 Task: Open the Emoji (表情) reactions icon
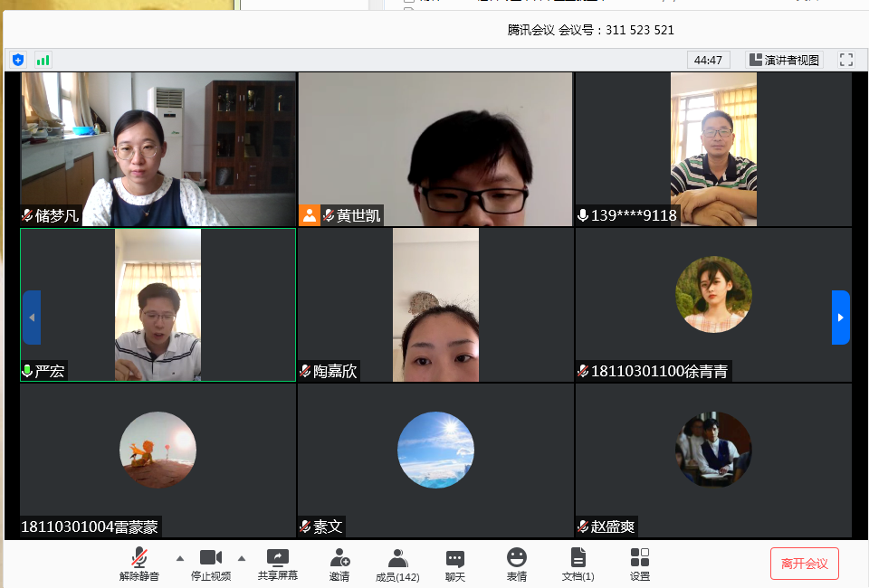[x=517, y=564]
